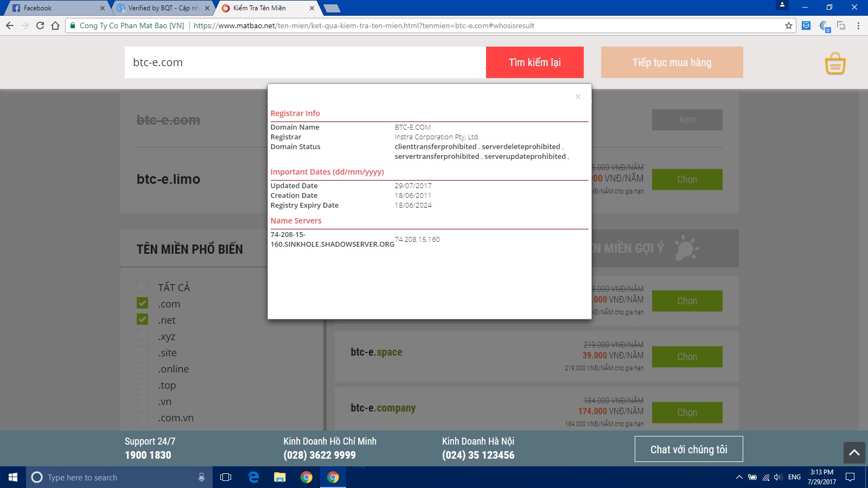868x488 pixels.
Task: Click the Instra Corporation Pty, Ltd. registrar value
Action: tap(437, 137)
